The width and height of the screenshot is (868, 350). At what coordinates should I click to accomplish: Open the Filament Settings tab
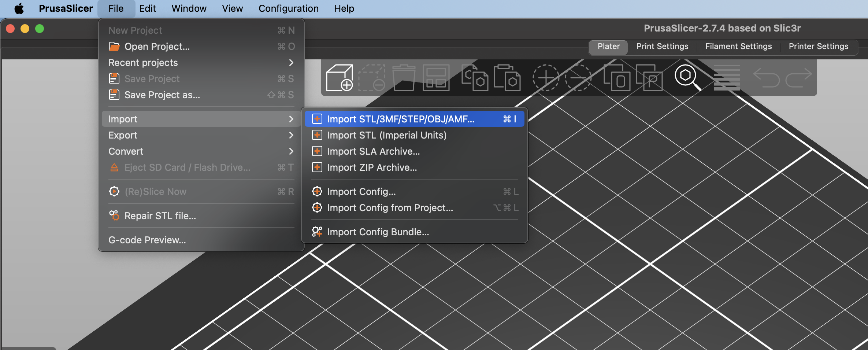coord(738,47)
